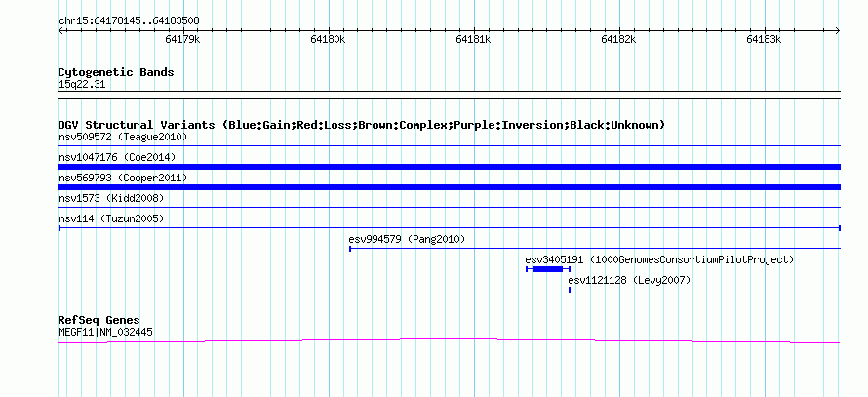This screenshot has width=868, height=397.
Task: Click the cytogenetic band 15q22.31 bar
Action: coord(449,95)
